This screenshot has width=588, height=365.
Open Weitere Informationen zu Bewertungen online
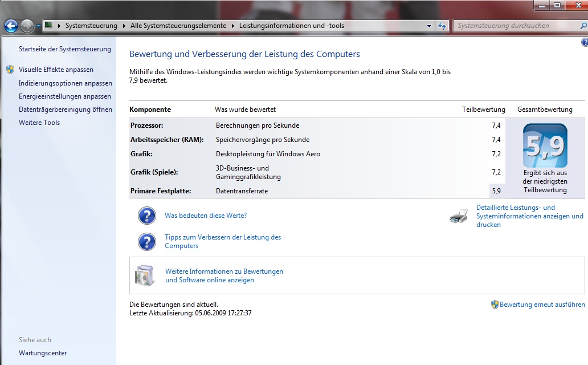pos(224,275)
